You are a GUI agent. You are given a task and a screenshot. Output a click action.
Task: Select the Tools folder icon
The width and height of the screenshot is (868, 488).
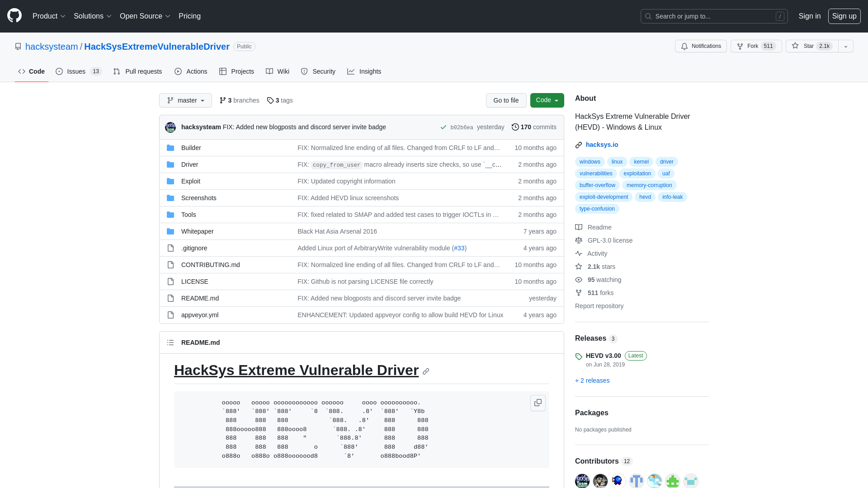tap(170, 215)
